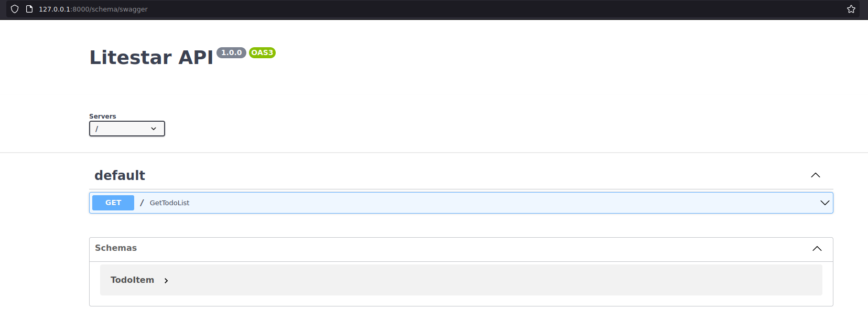The width and height of the screenshot is (868, 318).
Task: Click the OAS3 badge
Action: pos(262,52)
